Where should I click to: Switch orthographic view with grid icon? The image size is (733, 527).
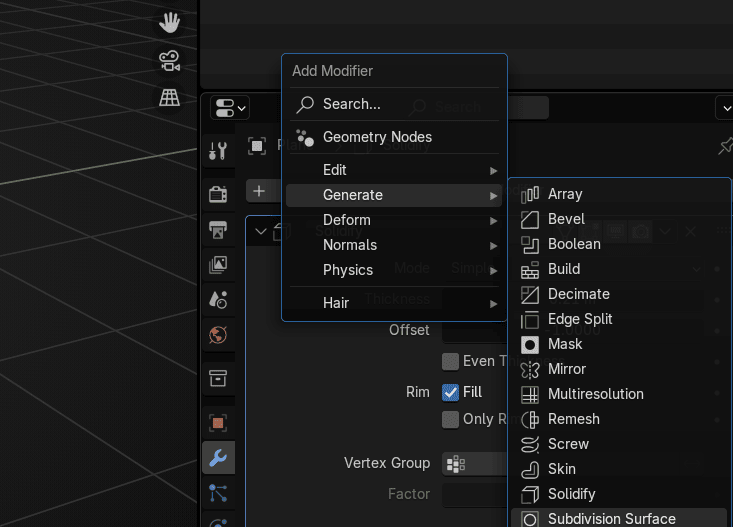click(x=170, y=97)
